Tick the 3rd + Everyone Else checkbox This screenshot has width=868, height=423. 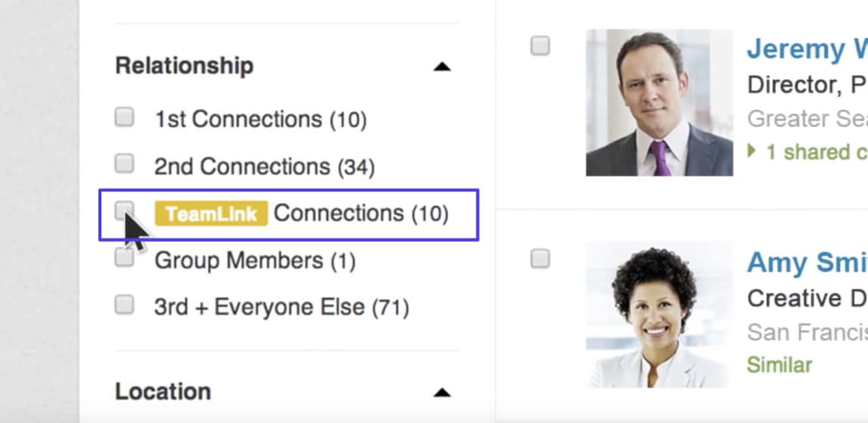pos(124,306)
